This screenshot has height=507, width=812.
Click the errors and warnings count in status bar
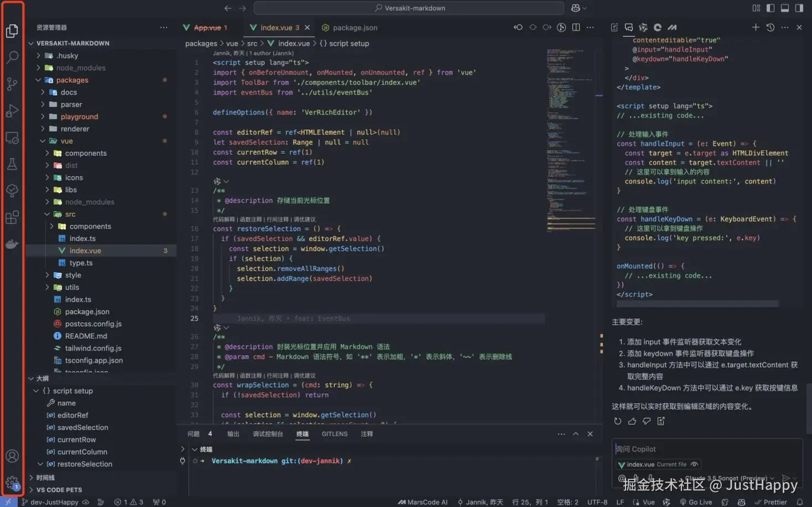point(128,502)
